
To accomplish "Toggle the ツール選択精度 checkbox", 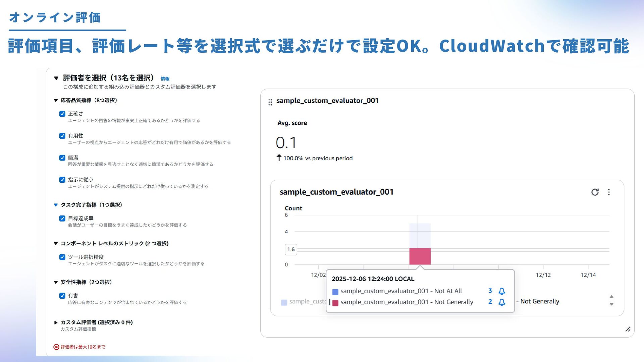I will point(62,257).
